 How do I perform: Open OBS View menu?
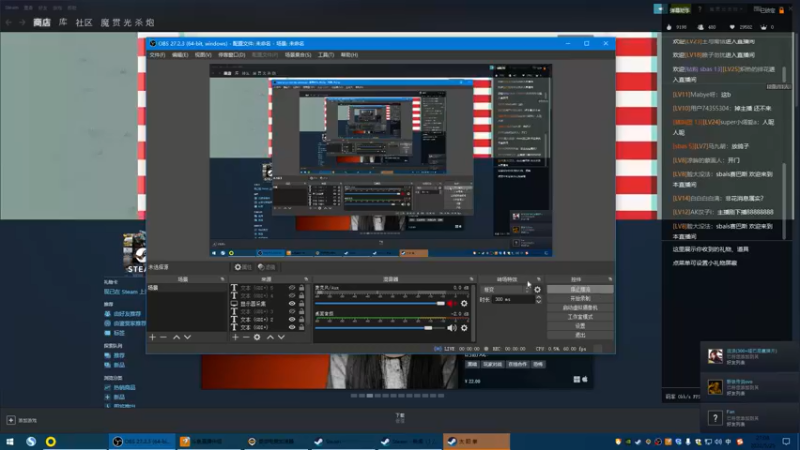(x=203, y=55)
